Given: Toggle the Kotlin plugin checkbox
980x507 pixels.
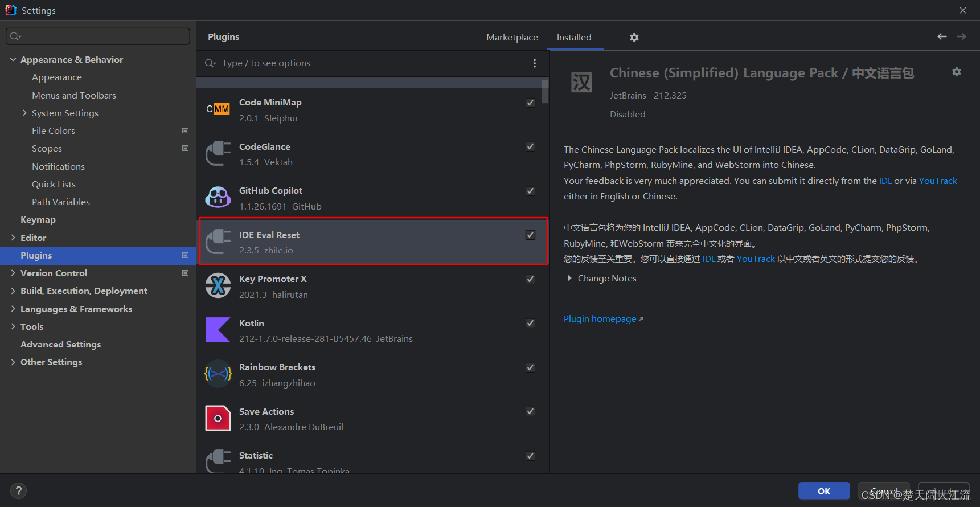Looking at the screenshot, I should [530, 323].
